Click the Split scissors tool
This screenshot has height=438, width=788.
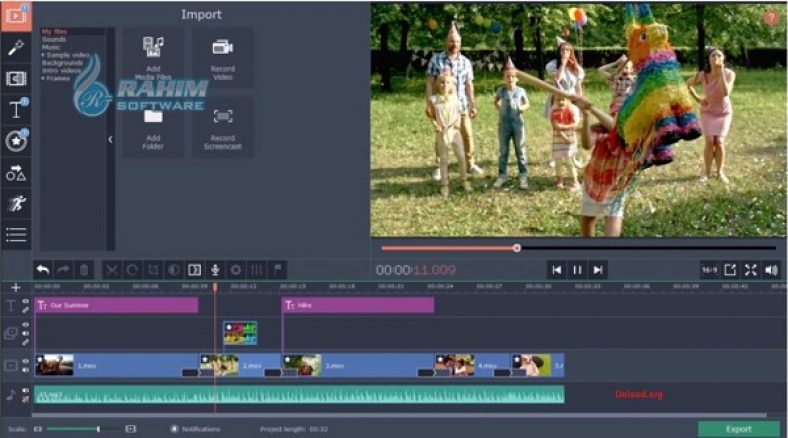tap(111, 269)
